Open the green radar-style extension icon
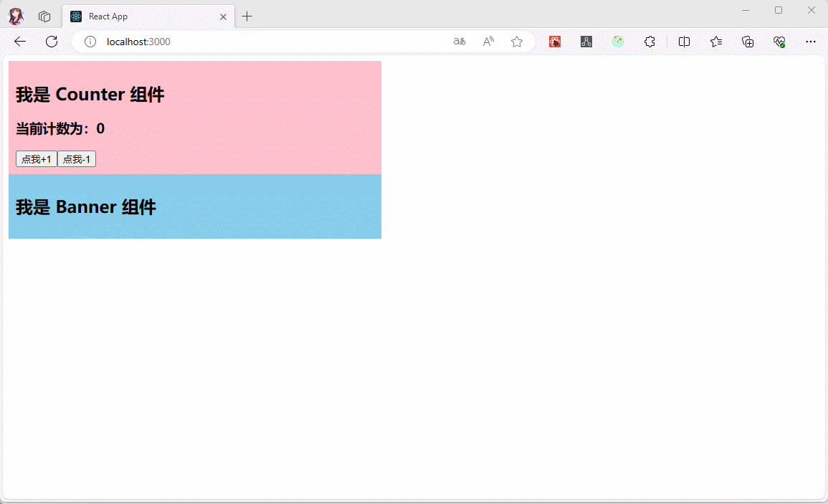The height and width of the screenshot is (504, 828). [618, 42]
